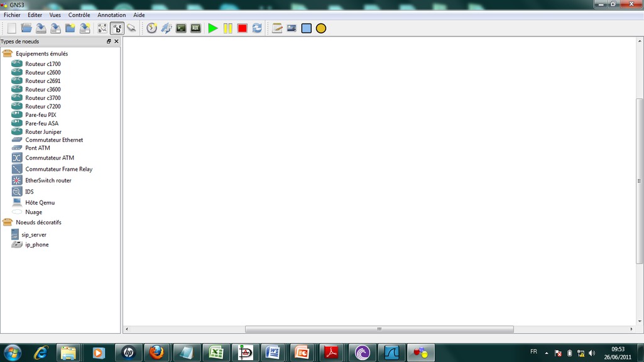This screenshot has width=644, height=362.
Task: Toggle show interface labels icon
Action: (102, 28)
